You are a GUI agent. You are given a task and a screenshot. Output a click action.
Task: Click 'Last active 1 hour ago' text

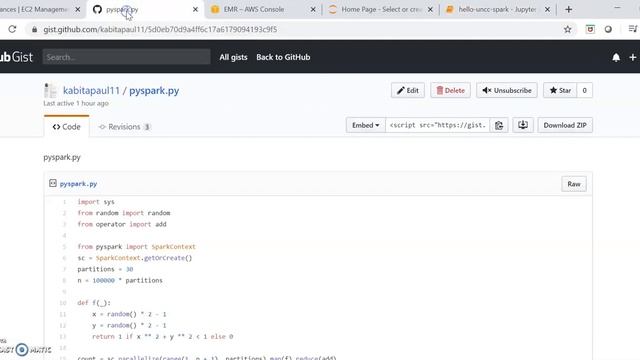point(76,104)
